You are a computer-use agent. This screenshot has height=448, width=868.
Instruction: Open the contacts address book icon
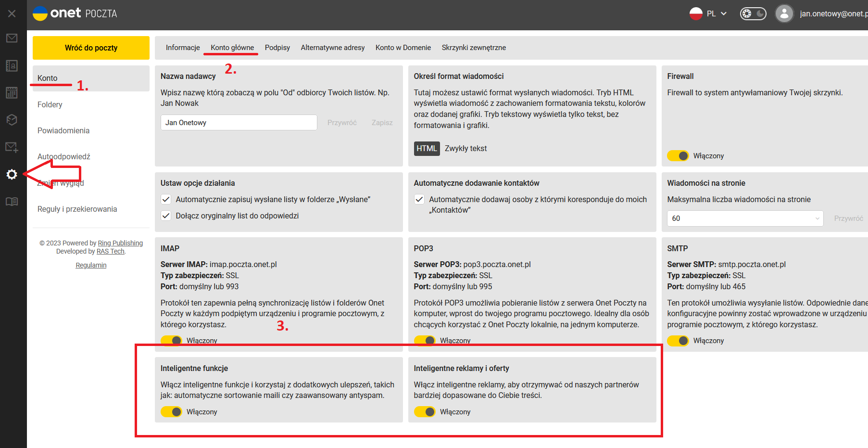12,65
